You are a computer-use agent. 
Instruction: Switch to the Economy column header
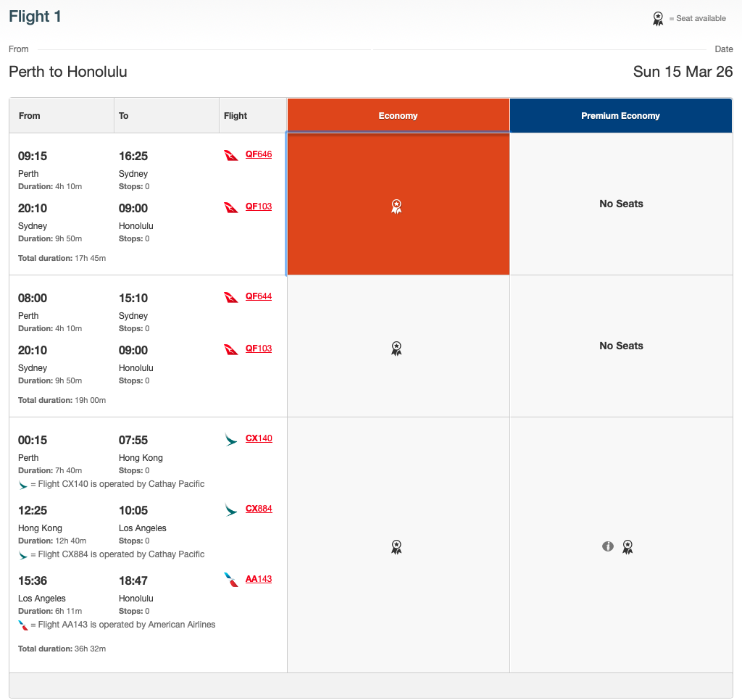(x=398, y=115)
